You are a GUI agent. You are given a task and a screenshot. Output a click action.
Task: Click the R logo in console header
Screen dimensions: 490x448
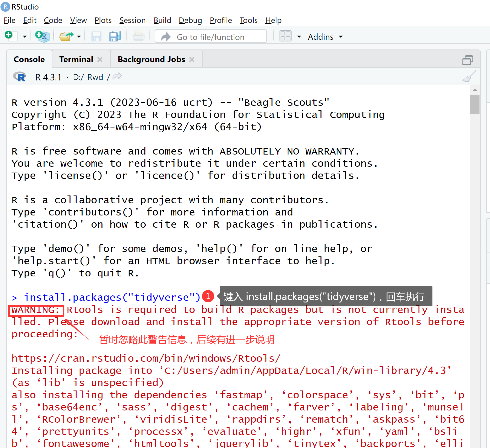(20, 77)
